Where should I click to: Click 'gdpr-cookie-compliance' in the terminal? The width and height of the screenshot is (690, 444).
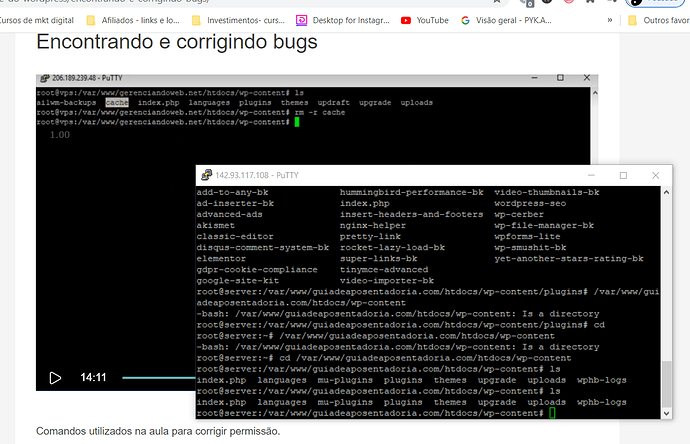point(257,269)
